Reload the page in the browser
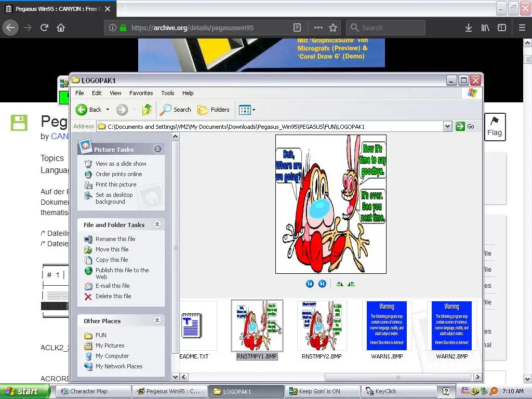 (x=44, y=28)
